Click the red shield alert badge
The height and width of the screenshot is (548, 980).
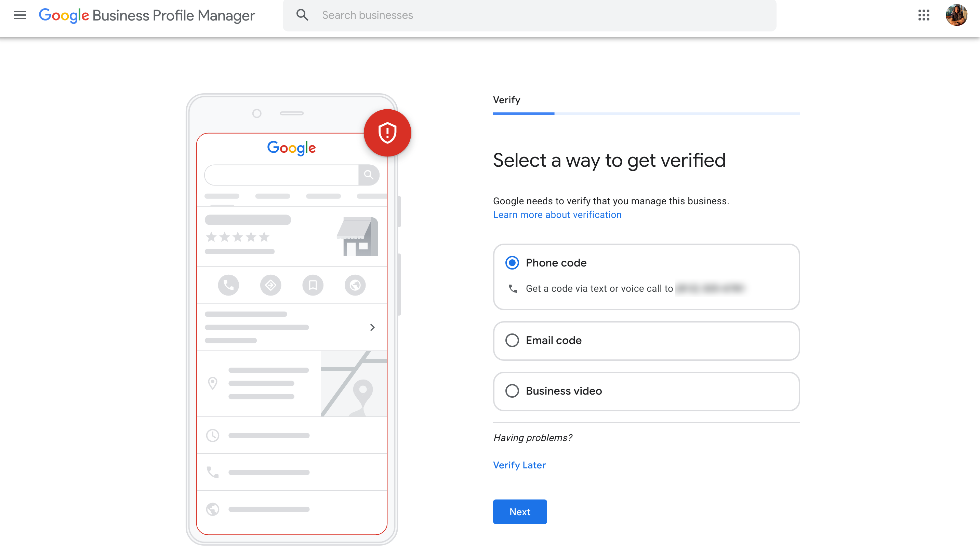pos(387,133)
